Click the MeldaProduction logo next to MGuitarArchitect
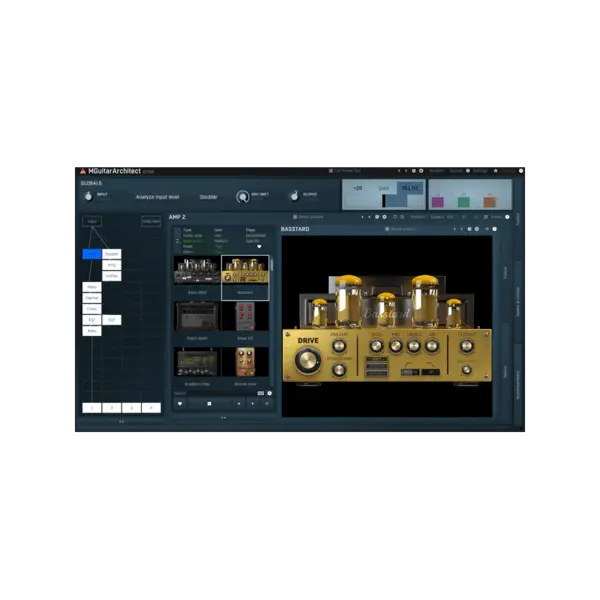 tap(83, 171)
